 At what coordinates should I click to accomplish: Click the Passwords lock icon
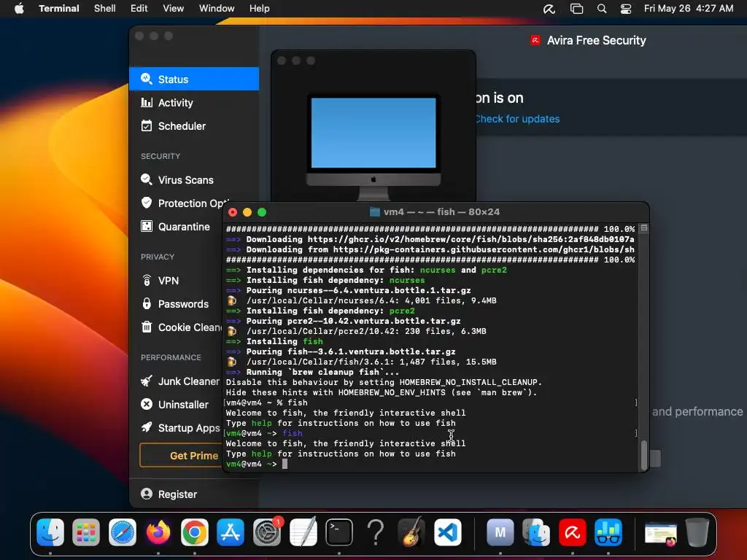146,304
